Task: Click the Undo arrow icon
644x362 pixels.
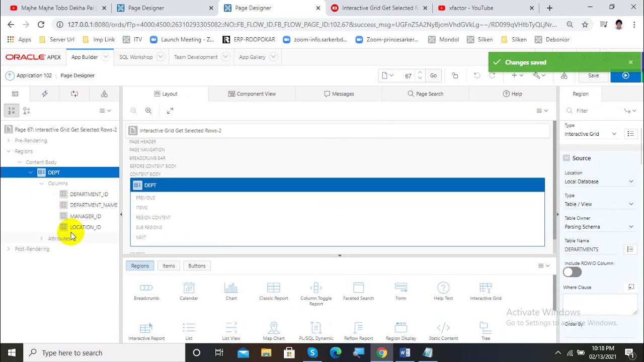Action: [x=477, y=75]
